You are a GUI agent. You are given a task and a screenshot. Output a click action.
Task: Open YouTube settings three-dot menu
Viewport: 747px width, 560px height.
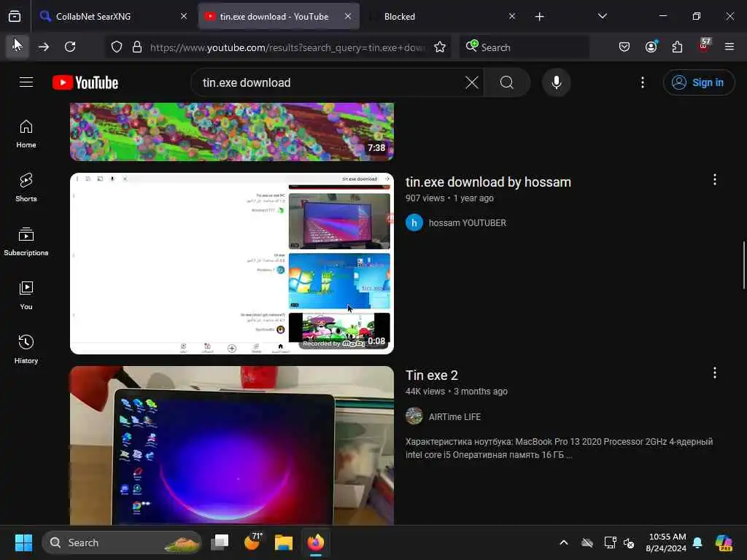pos(643,82)
